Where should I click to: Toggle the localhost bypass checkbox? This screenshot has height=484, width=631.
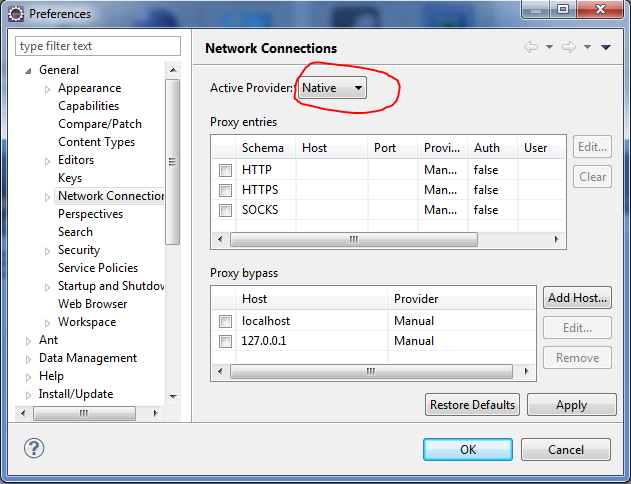pyautogui.click(x=225, y=321)
